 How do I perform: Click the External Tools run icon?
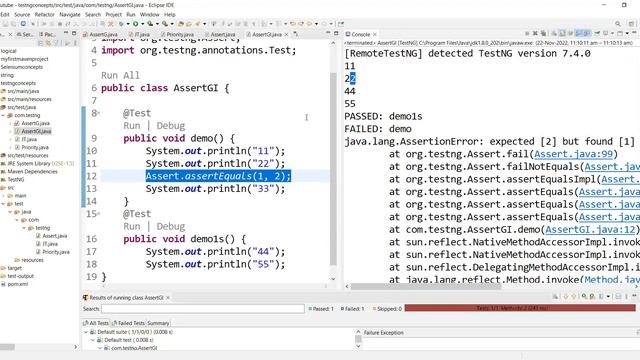(164, 24)
